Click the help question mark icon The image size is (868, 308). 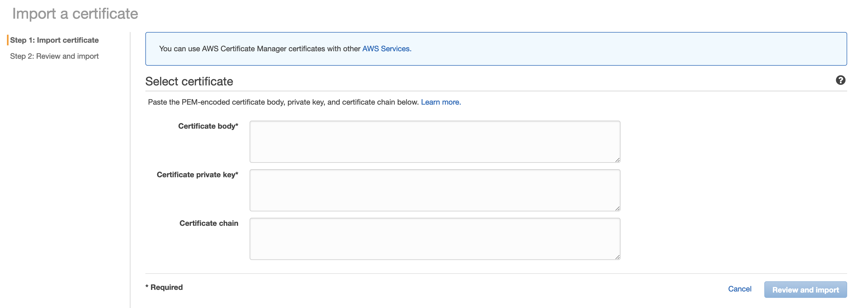point(840,80)
